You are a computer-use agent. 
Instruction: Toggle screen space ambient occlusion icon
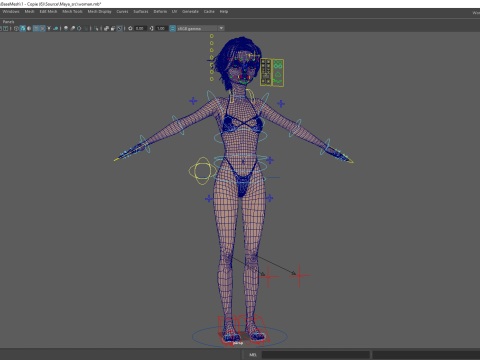66,29
